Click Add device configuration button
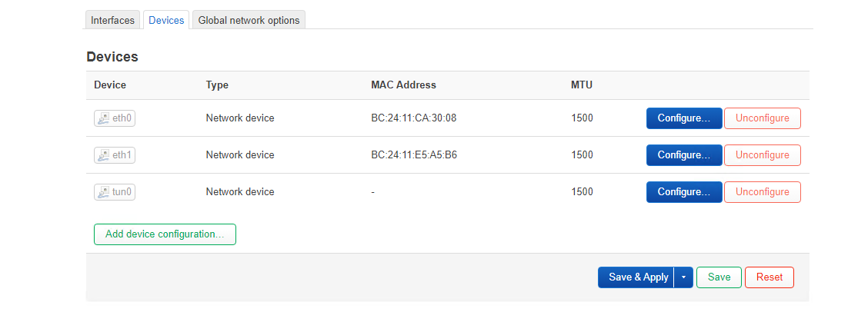This screenshot has height=322, width=868. 165,234
